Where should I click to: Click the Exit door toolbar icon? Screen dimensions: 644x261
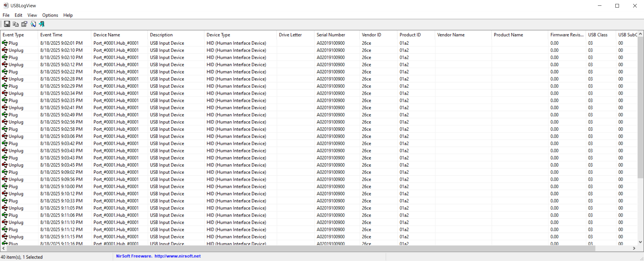42,24
